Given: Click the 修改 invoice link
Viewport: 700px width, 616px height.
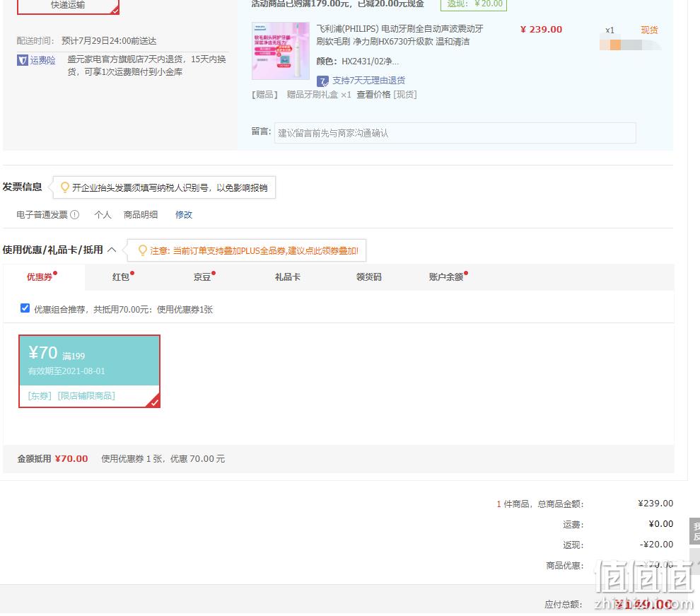Looking at the screenshot, I should (183, 215).
